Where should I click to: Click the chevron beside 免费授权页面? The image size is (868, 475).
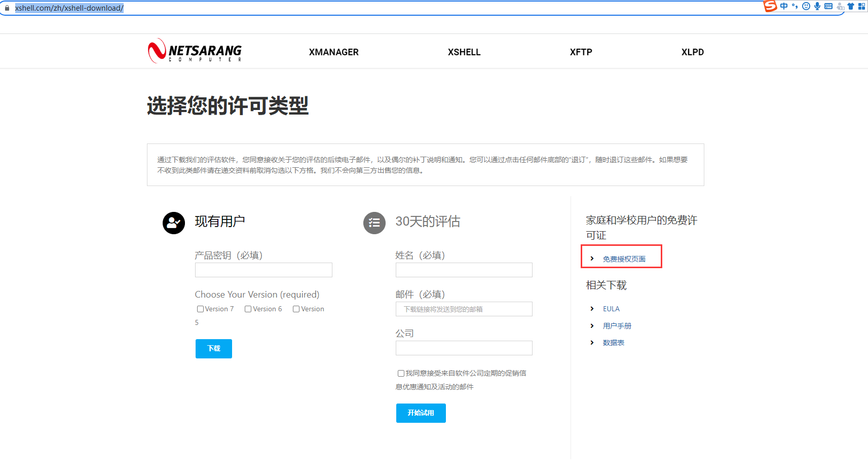point(592,259)
